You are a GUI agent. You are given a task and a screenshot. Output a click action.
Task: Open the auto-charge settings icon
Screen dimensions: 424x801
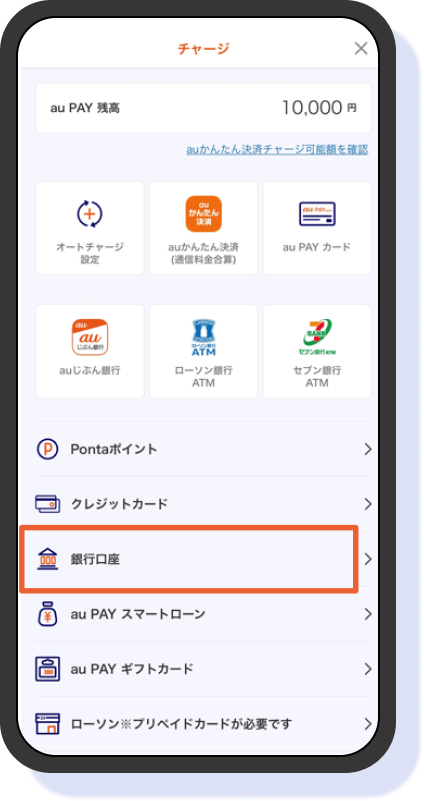click(x=90, y=214)
